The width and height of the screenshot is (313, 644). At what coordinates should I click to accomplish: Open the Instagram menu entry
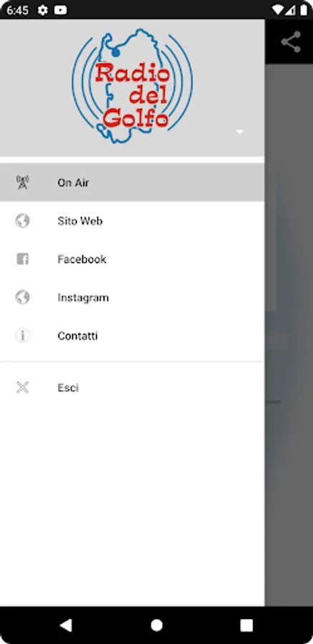click(132, 297)
